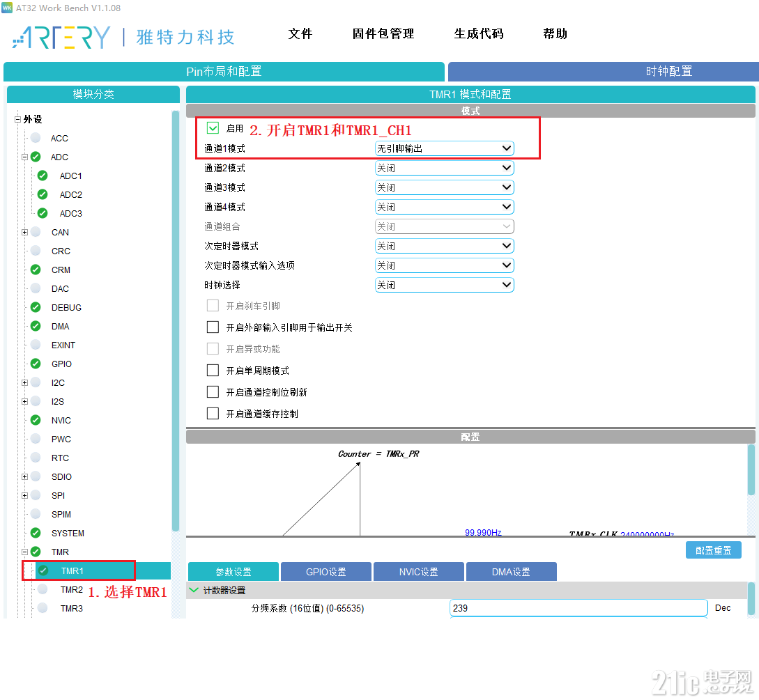Click the green check icon beside ADC2
759x700 pixels.
tap(43, 194)
